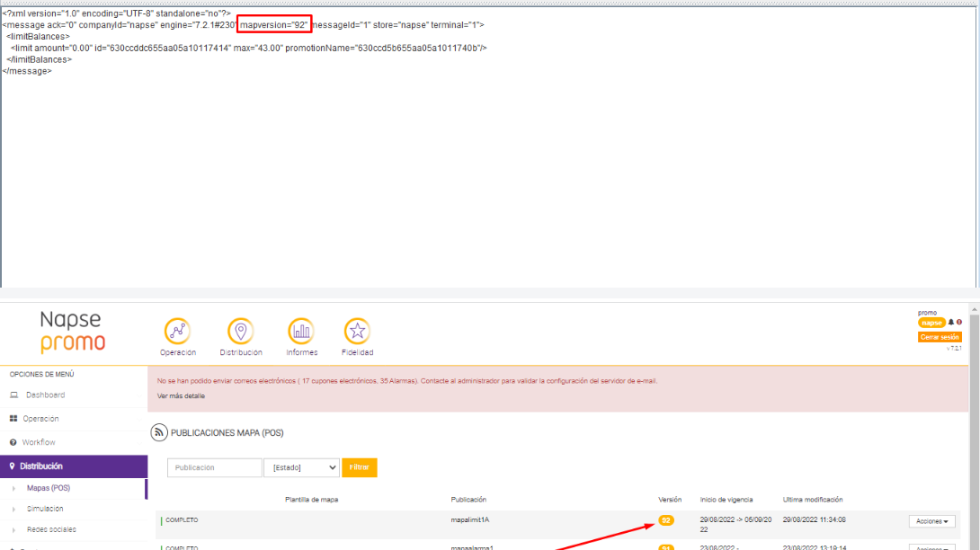
Task: Click the arrow beside Mapas (POS)
Action: pyautogui.click(x=13, y=488)
